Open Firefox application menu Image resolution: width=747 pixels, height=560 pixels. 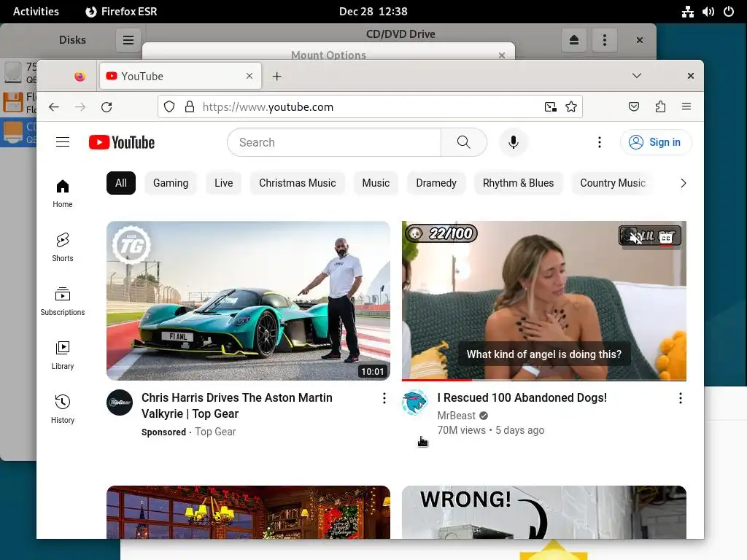[x=686, y=106]
